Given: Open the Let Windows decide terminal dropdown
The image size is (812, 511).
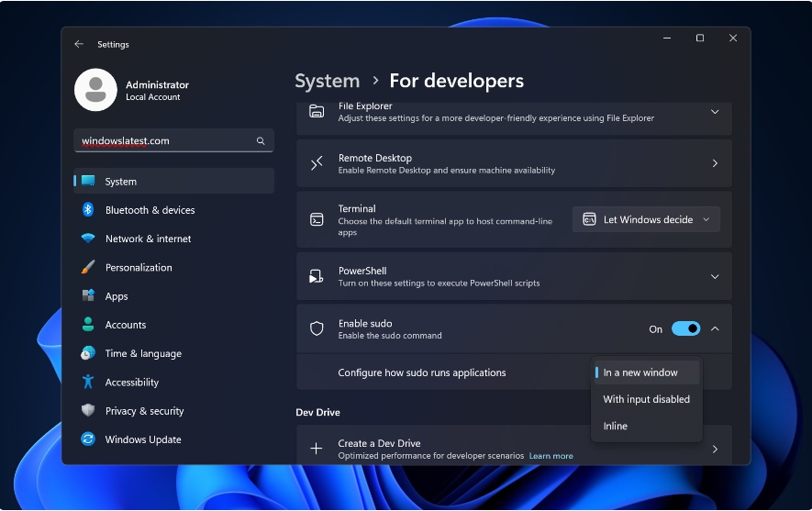Looking at the screenshot, I should tap(646, 219).
